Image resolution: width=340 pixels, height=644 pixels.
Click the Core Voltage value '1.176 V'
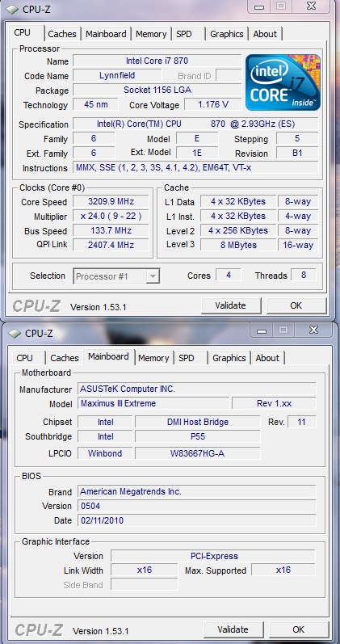[x=212, y=104]
